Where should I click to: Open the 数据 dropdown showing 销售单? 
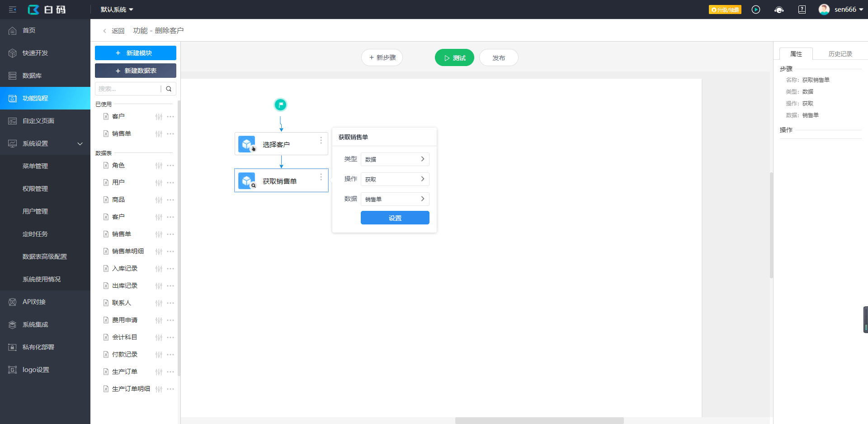tap(395, 199)
